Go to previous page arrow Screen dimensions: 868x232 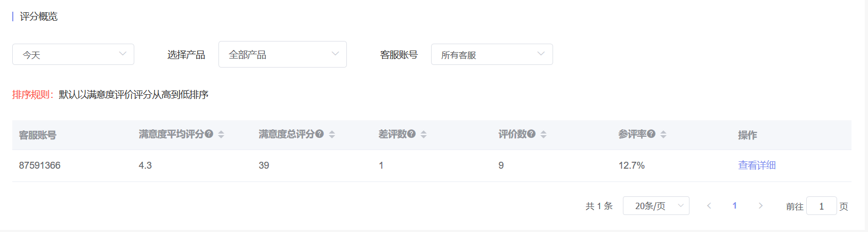pos(709,206)
